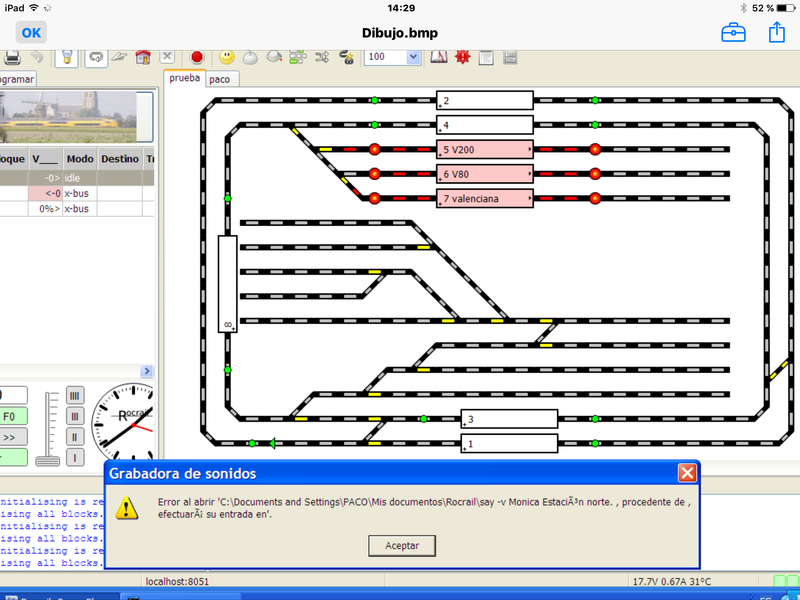This screenshot has height=600, width=800.
Task: Click the four-bar speed step button
Action: (75, 395)
